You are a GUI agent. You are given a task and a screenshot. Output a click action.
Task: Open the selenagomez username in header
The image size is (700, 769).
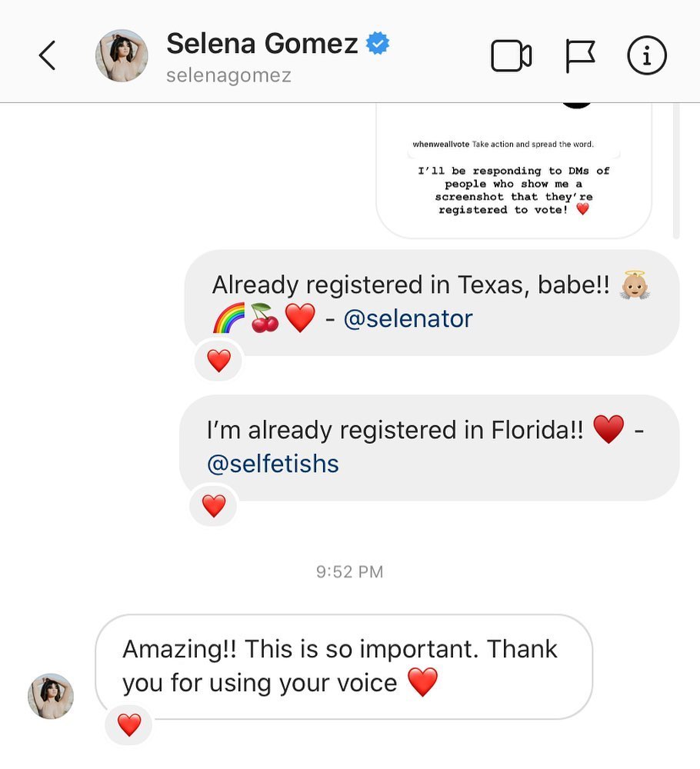click(x=228, y=76)
